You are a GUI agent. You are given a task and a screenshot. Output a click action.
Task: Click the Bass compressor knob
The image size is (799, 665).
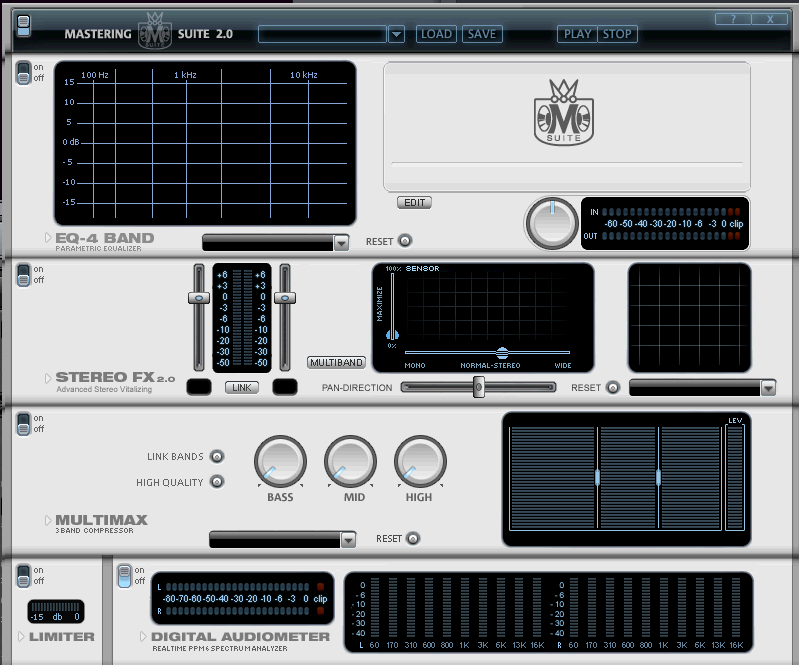coord(280,462)
